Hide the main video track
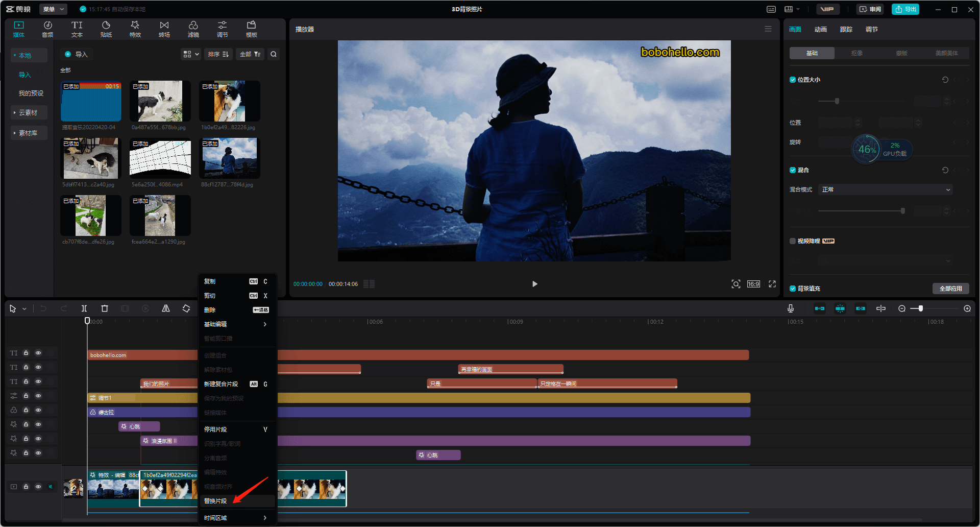 coord(38,487)
